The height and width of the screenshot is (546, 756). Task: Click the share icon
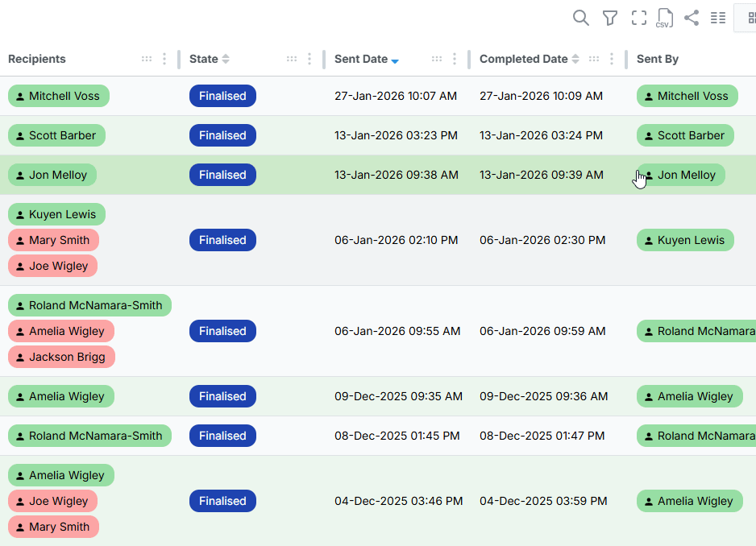click(692, 18)
